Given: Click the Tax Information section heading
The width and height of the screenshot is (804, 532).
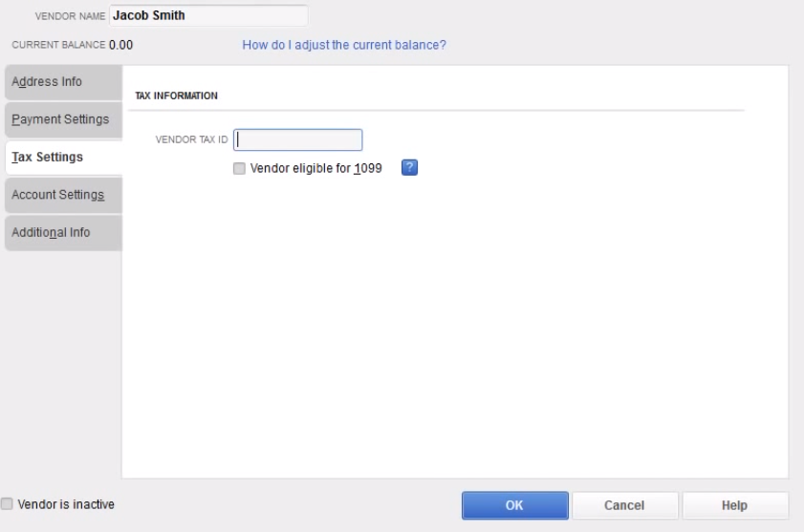Looking at the screenshot, I should pyautogui.click(x=177, y=96).
